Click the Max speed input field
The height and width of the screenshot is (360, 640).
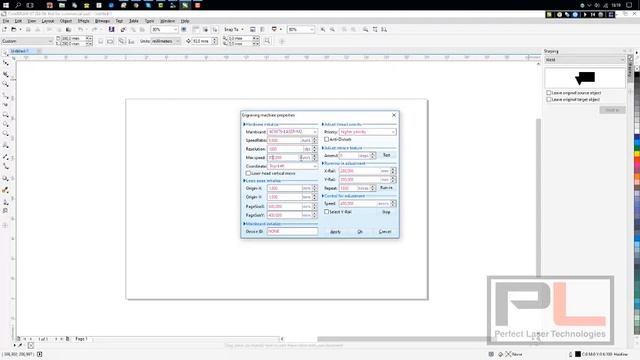coord(284,158)
